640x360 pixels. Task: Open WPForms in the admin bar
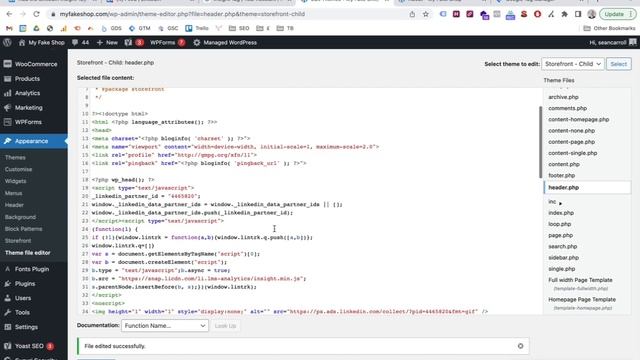(x=167, y=42)
